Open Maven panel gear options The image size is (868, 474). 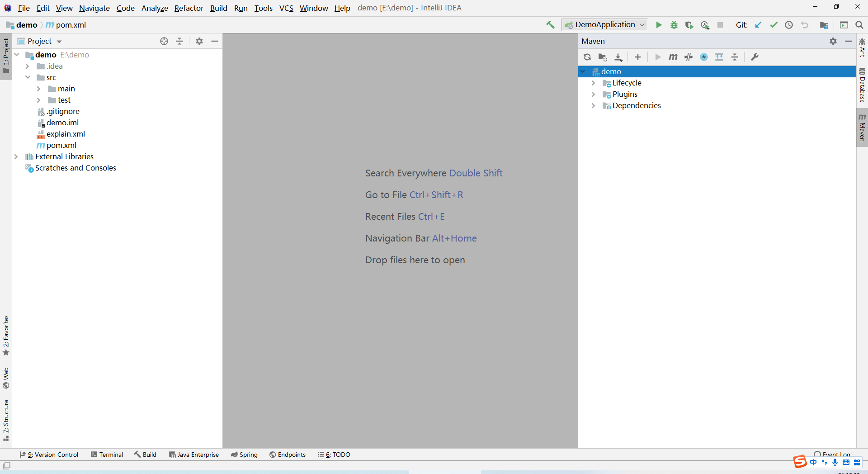(x=833, y=41)
